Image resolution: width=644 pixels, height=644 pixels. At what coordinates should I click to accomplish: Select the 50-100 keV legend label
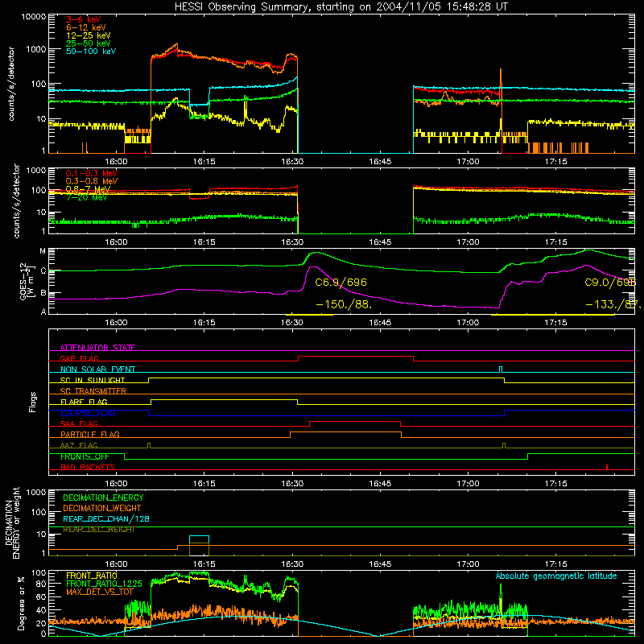click(x=91, y=52)
